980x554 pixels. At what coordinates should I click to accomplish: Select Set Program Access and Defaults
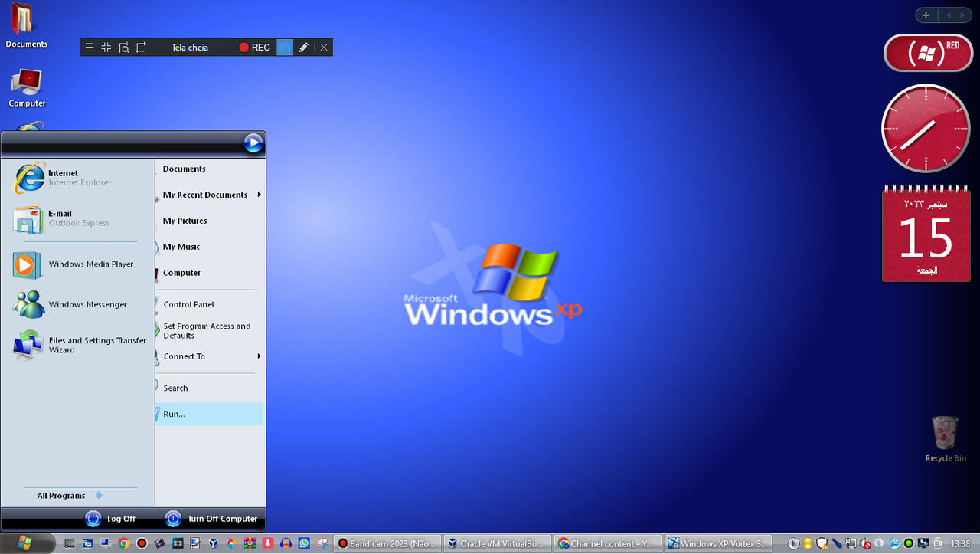tap(209, 330)
